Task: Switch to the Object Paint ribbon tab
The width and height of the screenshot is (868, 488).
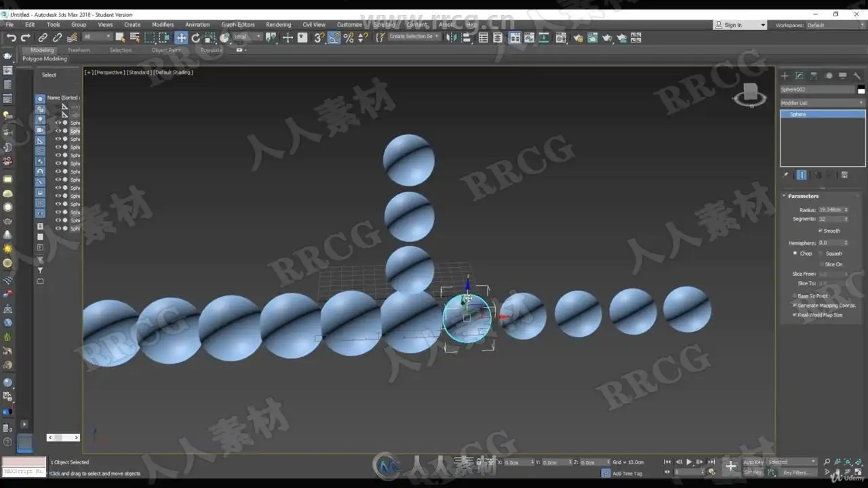Action: point(166,50)
